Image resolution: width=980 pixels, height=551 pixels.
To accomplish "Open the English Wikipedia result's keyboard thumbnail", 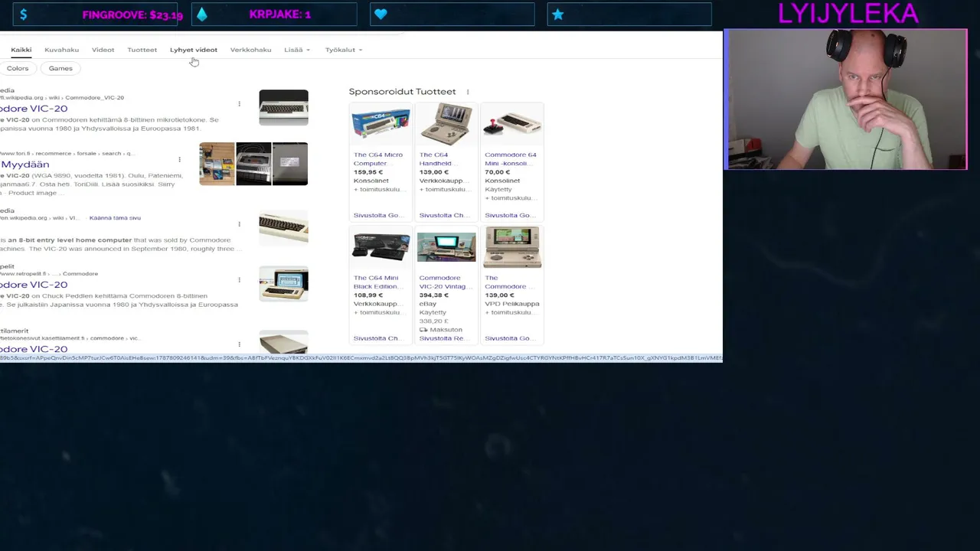I will point(283,228).
